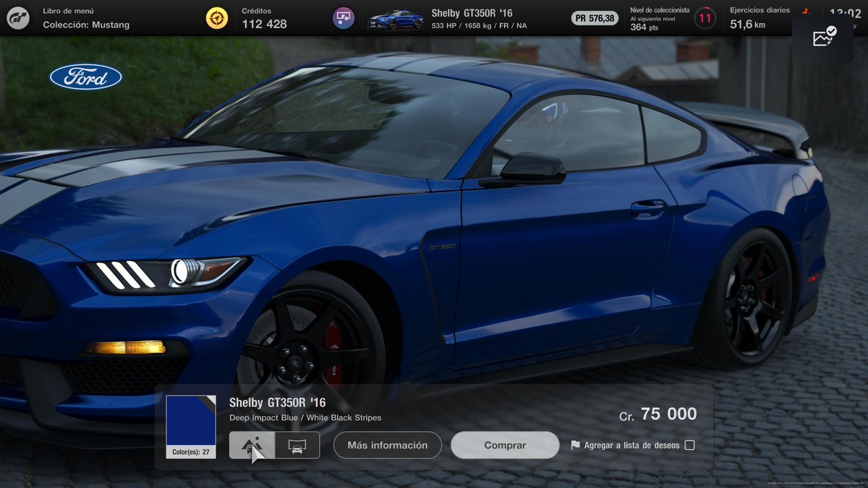Viewport: 868px width, 488px height.
Task: Click the Gran Turismo logo icon
Action: pos(18,18)
